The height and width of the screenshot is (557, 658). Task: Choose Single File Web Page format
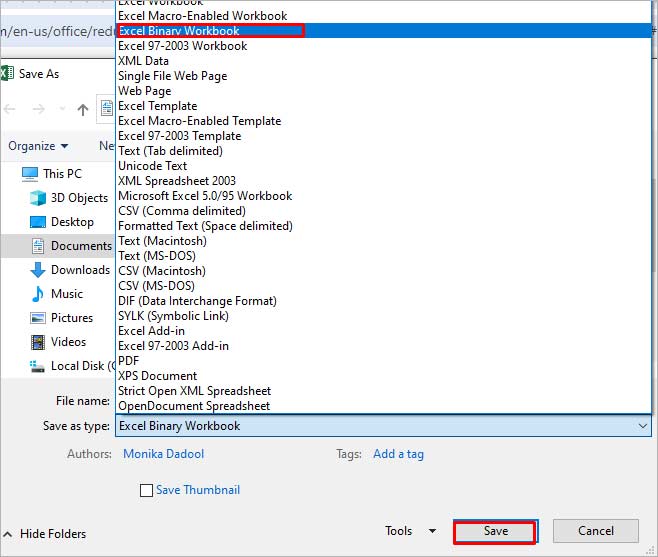pyautogui.click(x=384, y=76)
